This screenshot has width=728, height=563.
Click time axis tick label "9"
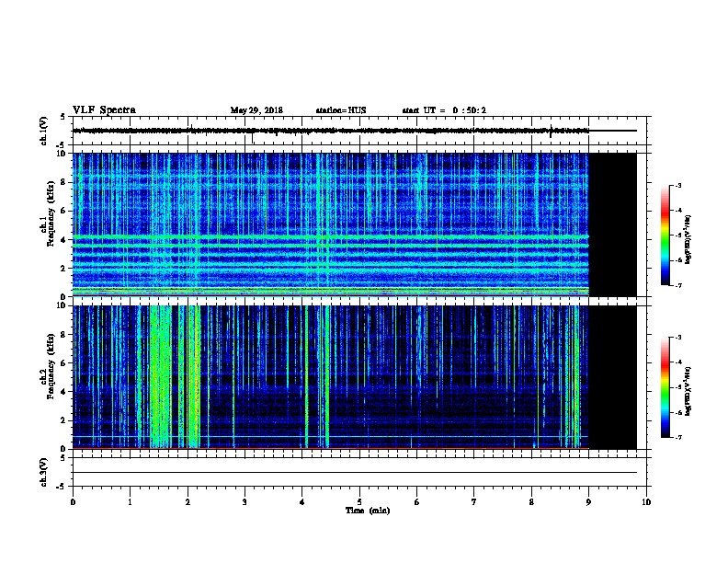[588, 502]
